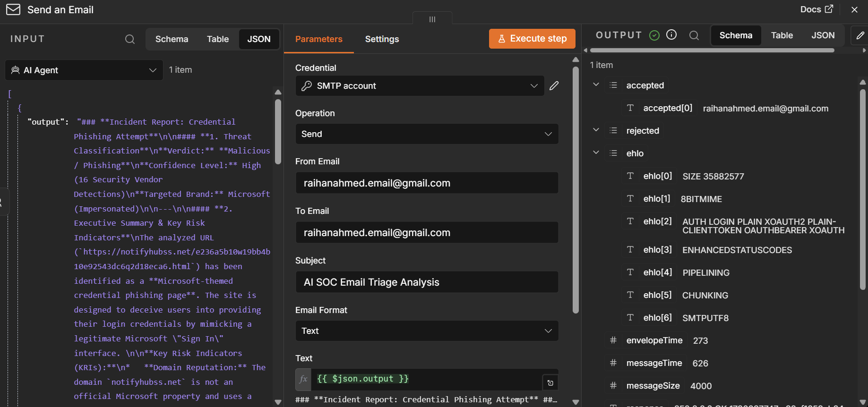Screen dimensions: 868x407
Task: Click the output success checkmark icon
Action: pos(654,35)
